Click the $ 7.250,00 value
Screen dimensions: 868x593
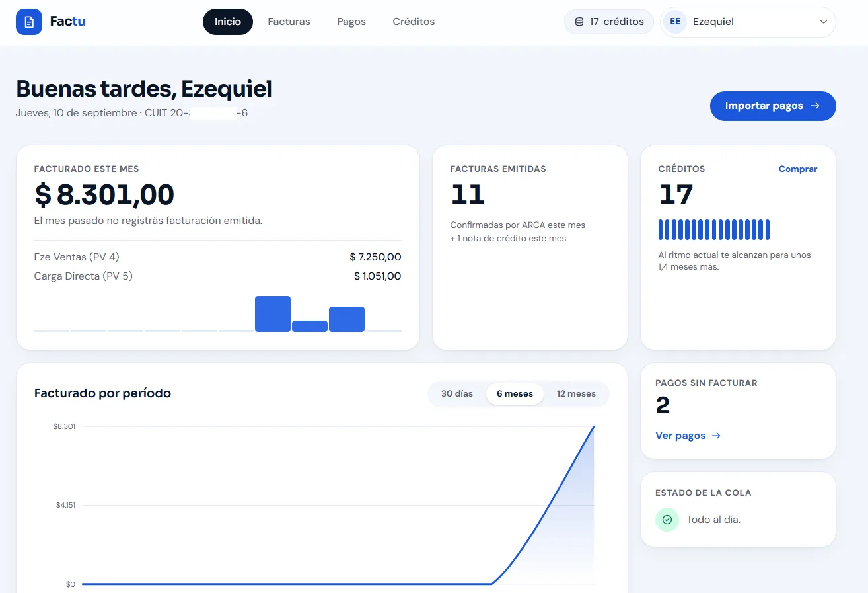click(375, 257)
